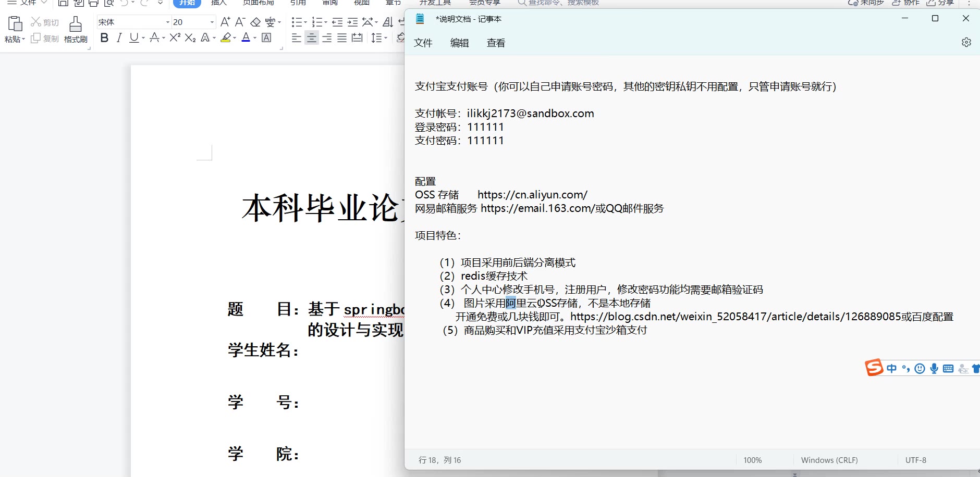Screen dimensions: 980x477
Task: Click the line 支付帐号 ilikkj2173@sandbox.com
Action: pyautogui.click(x=505, y=114)
